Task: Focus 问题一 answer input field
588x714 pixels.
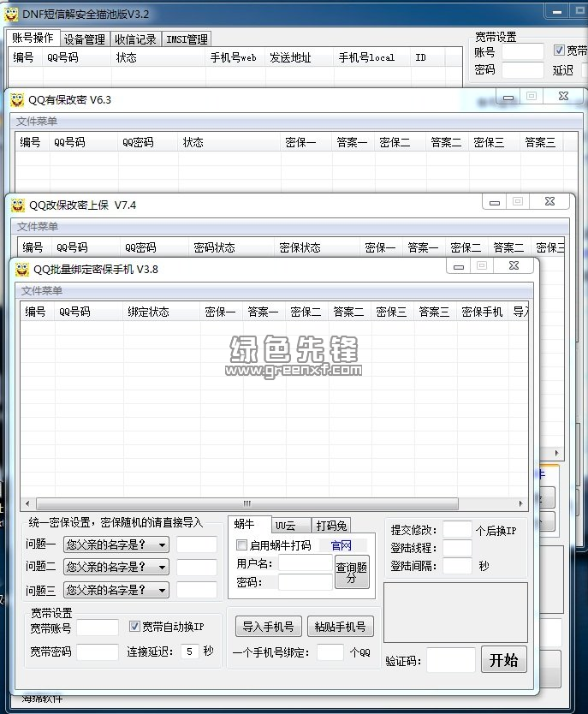Action: (197, 544)
